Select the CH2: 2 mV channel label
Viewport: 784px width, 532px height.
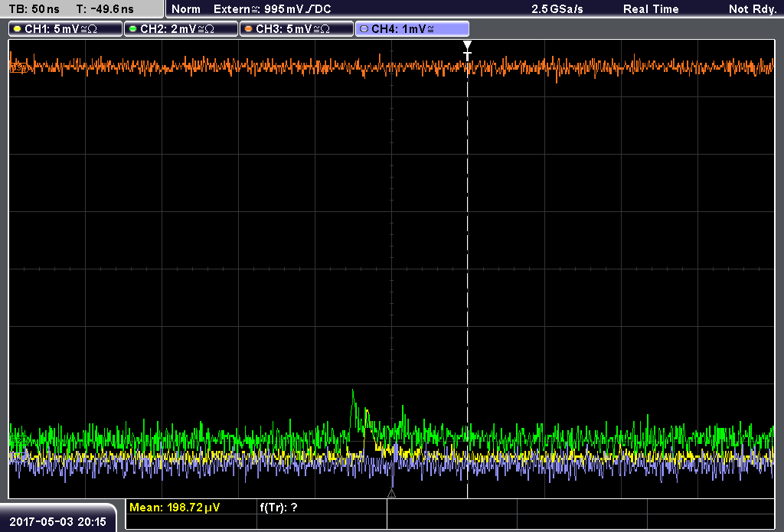[181, 29]
